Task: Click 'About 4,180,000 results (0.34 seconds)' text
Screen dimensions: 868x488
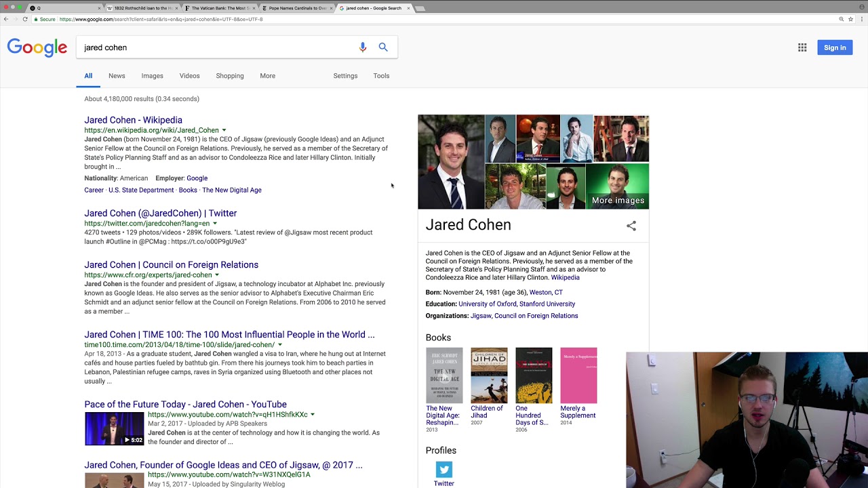Action: [x=142, y=99]
